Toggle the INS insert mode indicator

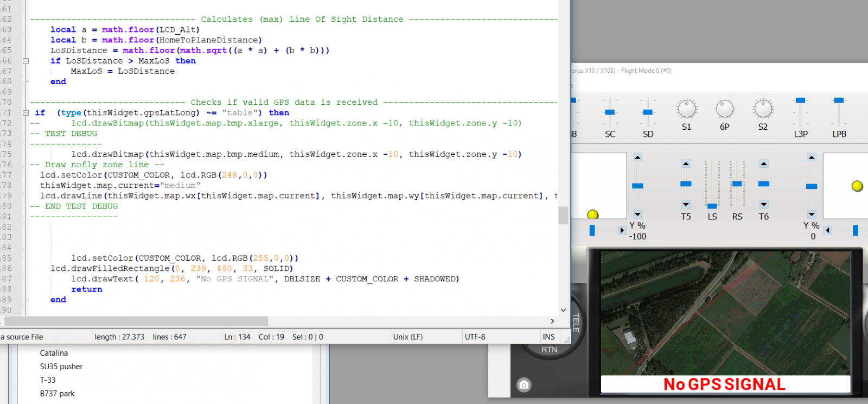(549, 337)
